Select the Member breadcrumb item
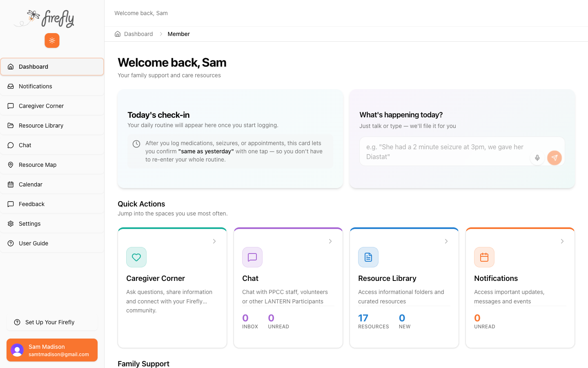This screenshot has width=588, height=368. pyautogui.click(x=178, y=34)
